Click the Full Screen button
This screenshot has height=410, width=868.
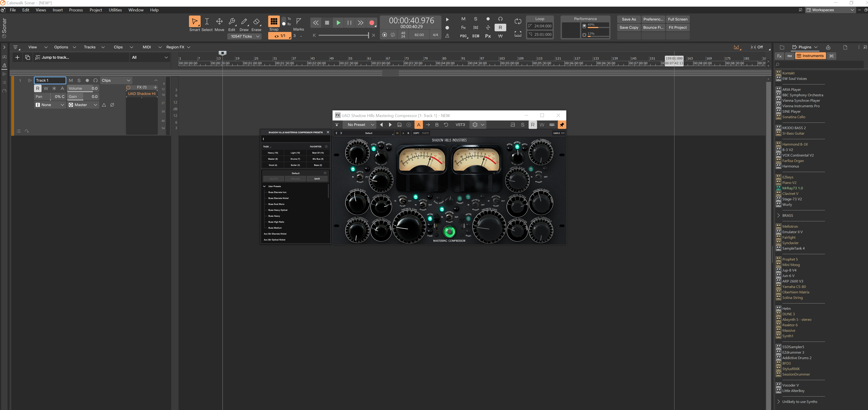coord(678,19)
